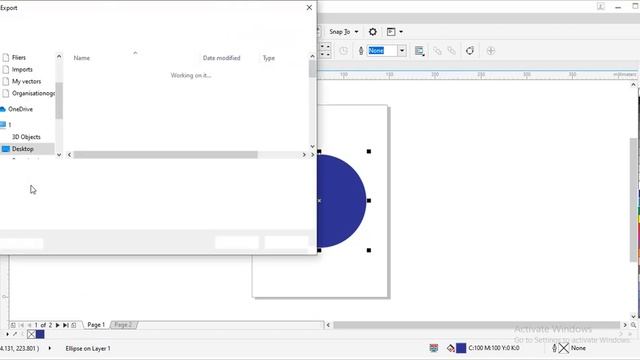This screenshot has width=640, height=360.
Task: Click the bottom-right selection handle of ellipse
Action: click(x=369, y=250)
